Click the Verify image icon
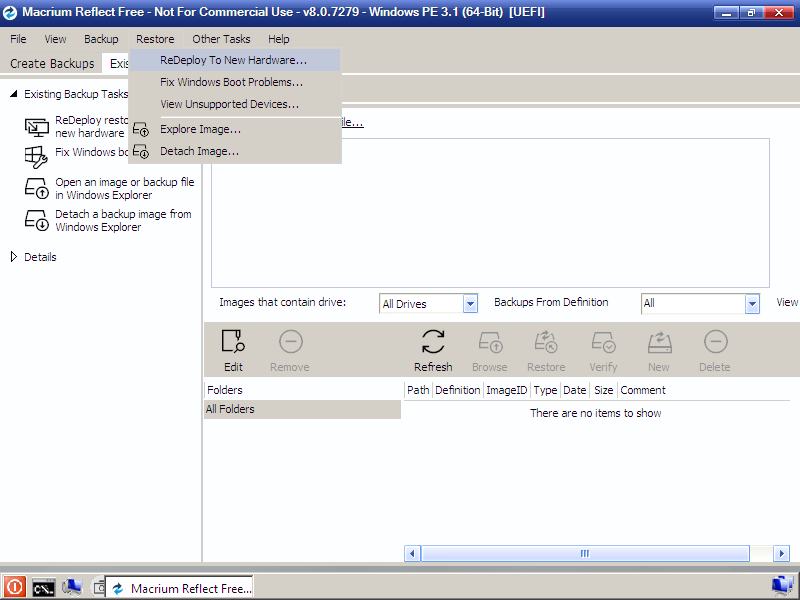 pyautogui.click(x=603, y=342)
